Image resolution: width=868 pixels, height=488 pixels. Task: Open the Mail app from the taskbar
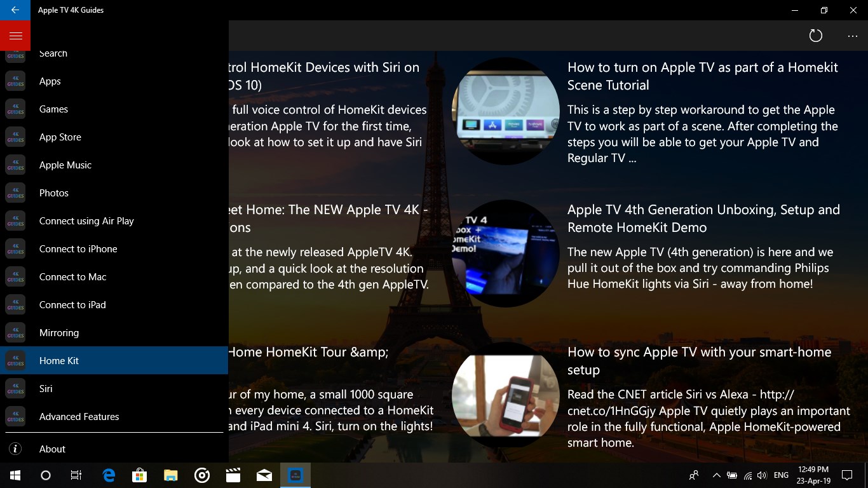coord(264,475)
